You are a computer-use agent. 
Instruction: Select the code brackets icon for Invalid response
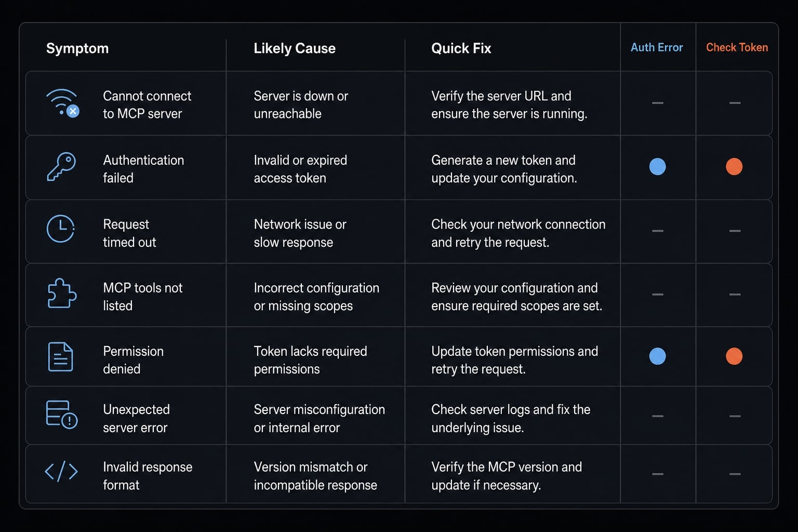(x=61, y=472)
